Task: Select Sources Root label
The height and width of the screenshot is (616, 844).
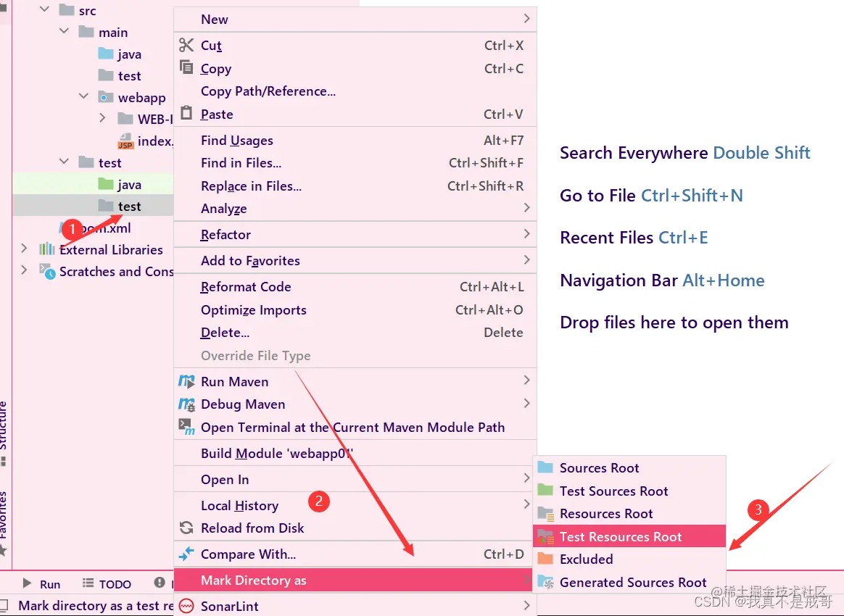Action: (x=599, y=468)
